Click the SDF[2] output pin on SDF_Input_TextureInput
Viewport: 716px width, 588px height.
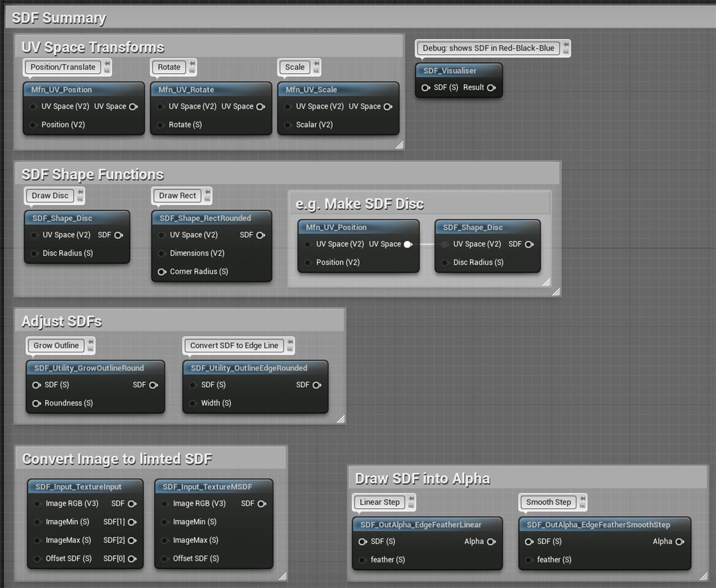point(132,540)
